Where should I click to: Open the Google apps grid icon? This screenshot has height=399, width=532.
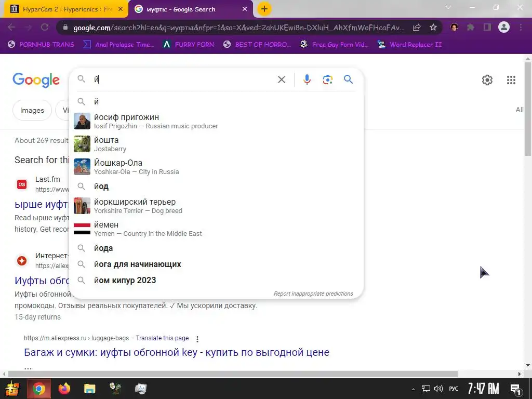click(x=511, y=80)
